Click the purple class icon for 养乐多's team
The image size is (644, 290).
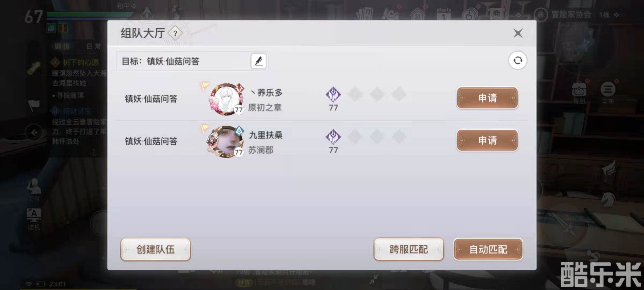tap(333, 95)
